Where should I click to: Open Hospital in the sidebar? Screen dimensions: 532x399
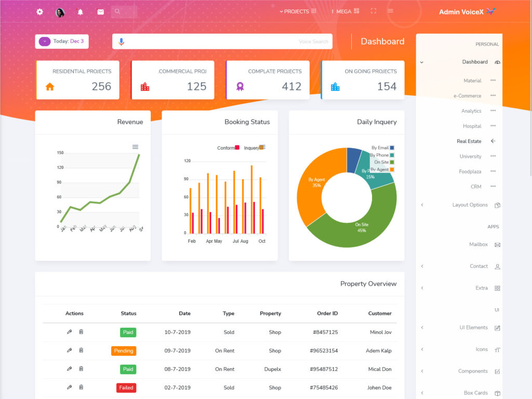[472, 126]
